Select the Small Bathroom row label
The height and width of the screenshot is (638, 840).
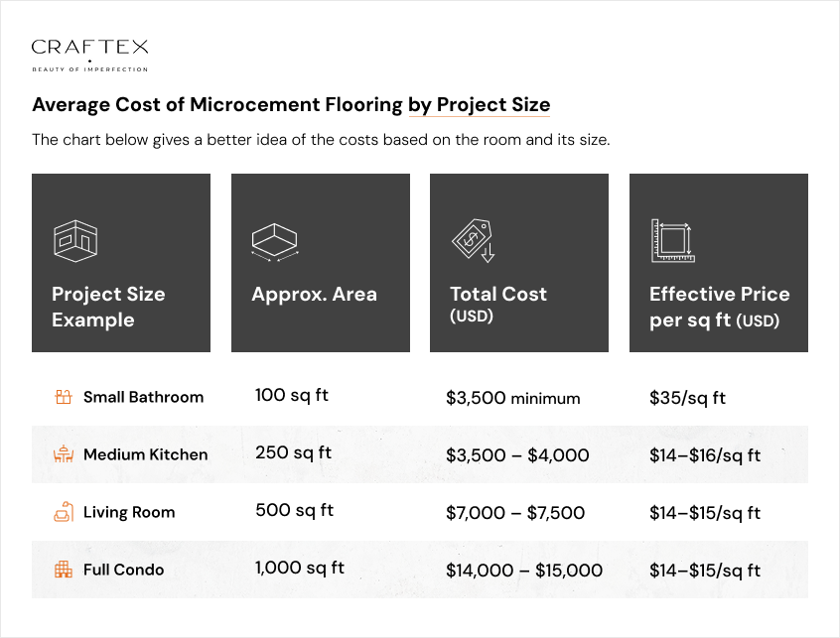(143, 396)
